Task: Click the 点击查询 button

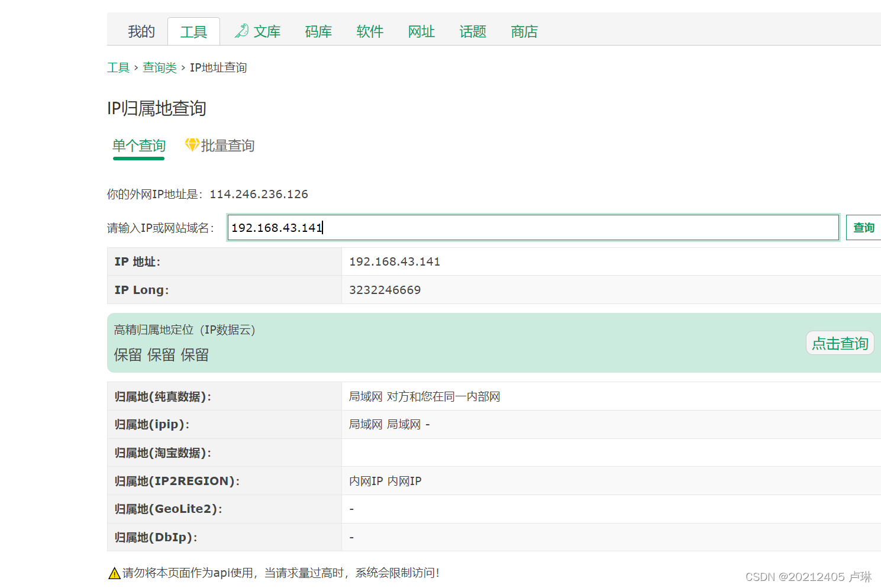Action: 840,343
